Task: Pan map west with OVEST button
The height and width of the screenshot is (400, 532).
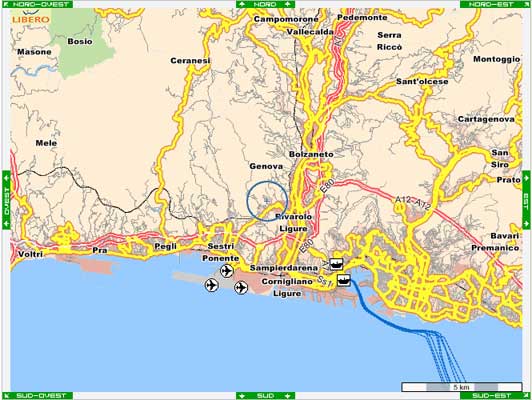Action: click(6, 199)
